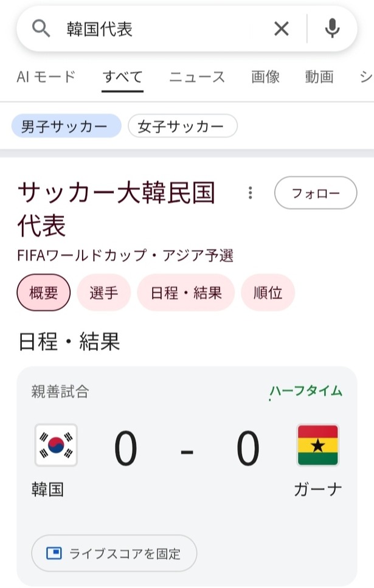Tap the underline accent on ハーフタイム
This screenshot has height=588, width=374.
269,400
